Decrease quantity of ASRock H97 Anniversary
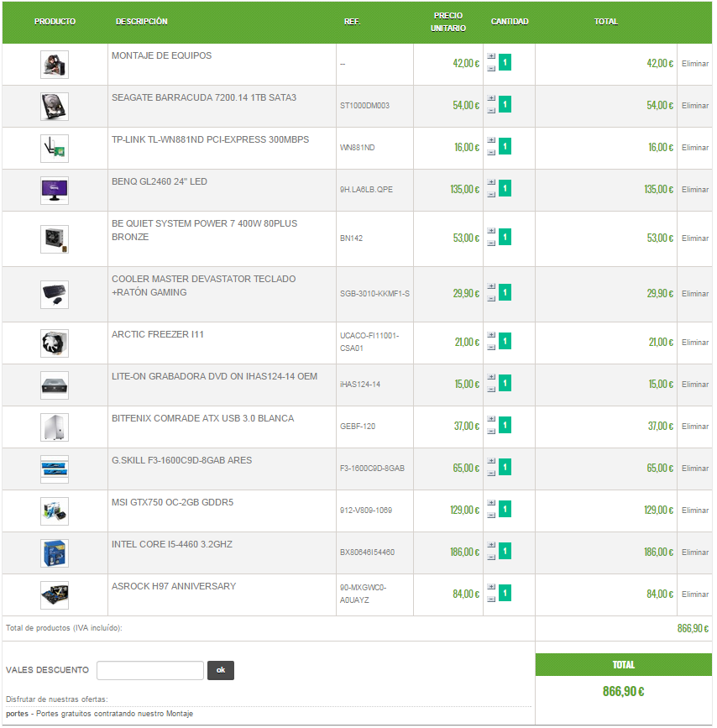Screen dimensions: 717x728 pyautogui.click(x=491, y=600)
